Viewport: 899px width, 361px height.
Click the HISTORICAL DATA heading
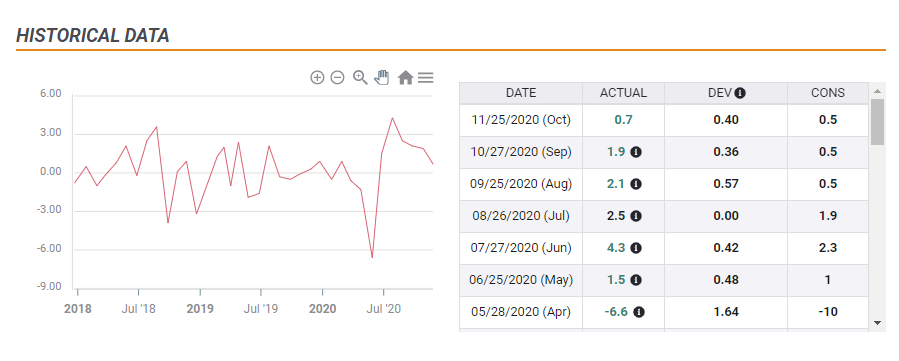click(x=92, y=36)
